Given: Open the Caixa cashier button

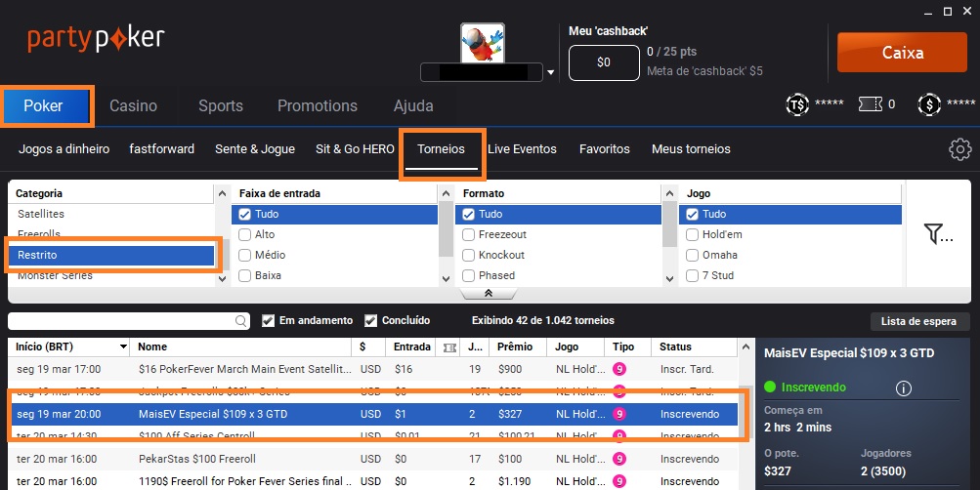Looking at the screenshot, I should pyautogui.click(x=902, y=53).
